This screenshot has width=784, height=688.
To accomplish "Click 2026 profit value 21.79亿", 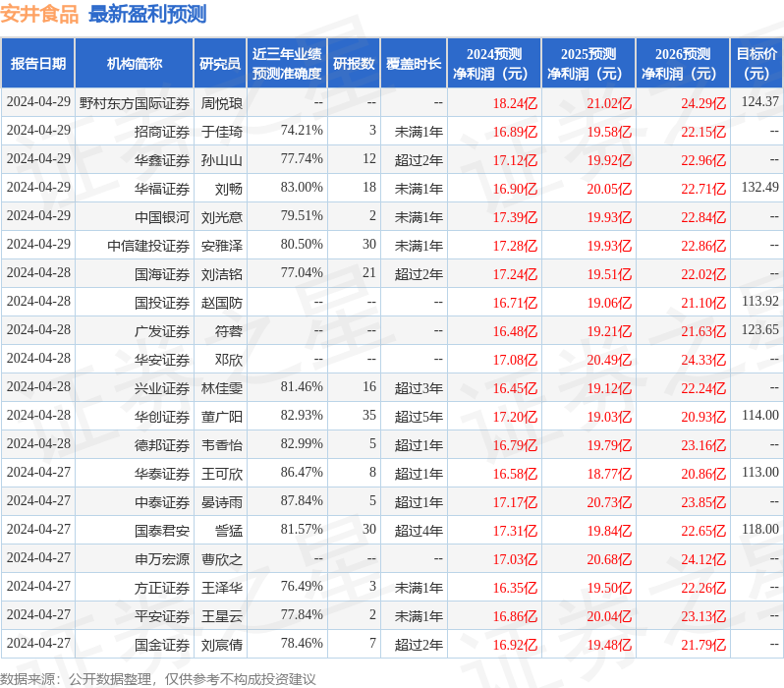I will (x=703, y=645).
